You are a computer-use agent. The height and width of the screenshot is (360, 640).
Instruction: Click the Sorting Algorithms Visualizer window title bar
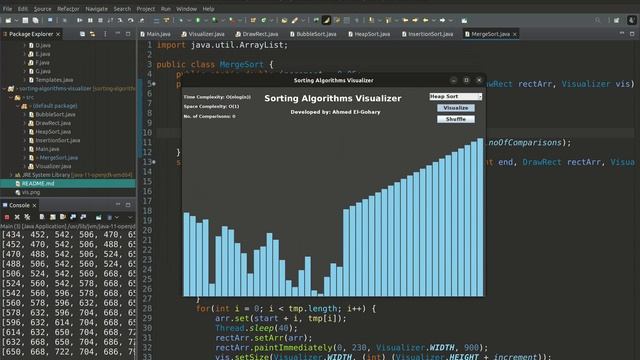coord(333,80)
